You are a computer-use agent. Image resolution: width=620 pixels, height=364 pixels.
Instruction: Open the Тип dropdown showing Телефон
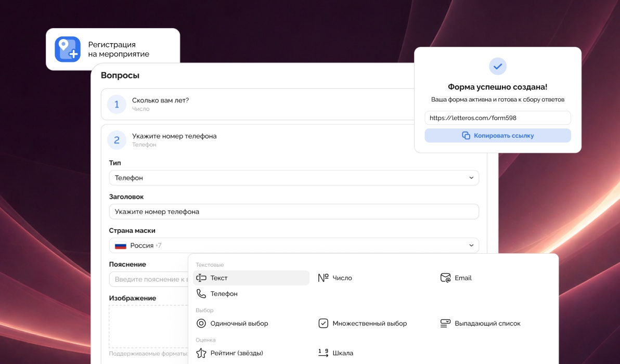click(x=294, y=178)
